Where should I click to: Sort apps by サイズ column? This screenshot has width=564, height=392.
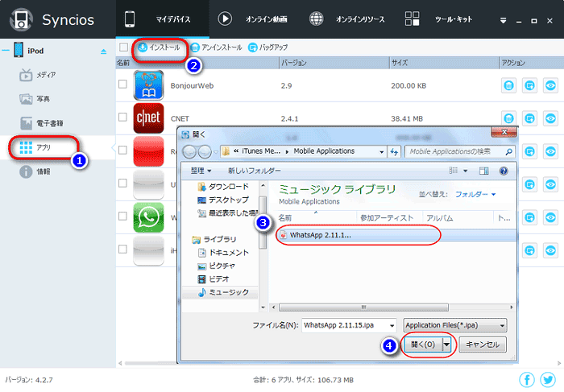(x=444, y=63)
